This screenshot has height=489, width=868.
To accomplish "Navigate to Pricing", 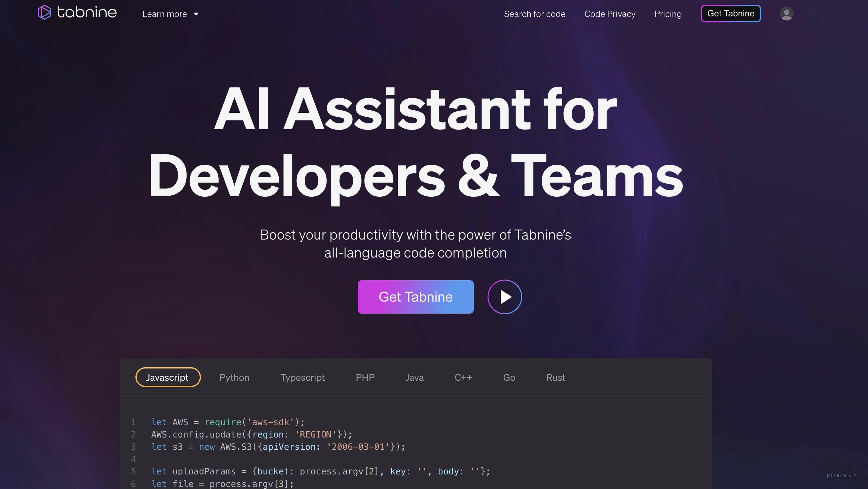I will coord(668,14).
